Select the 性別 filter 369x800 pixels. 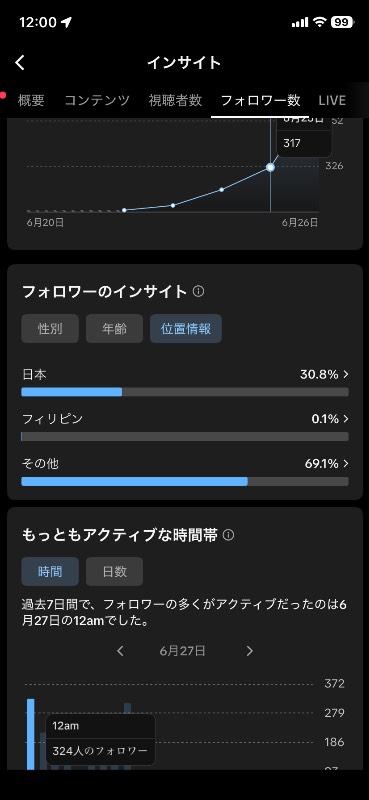coord(50,329)
